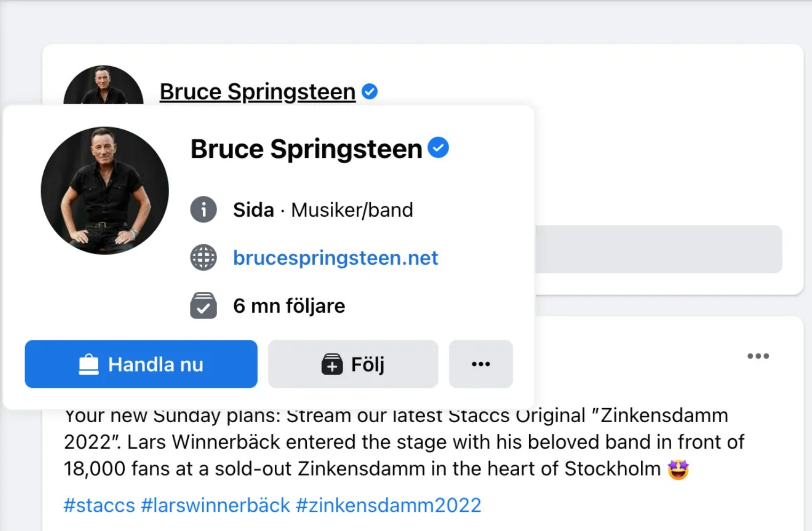Click bold Bruce Springsteen name in hover card
Screen dimensions: 812x531
click(306, 149)
